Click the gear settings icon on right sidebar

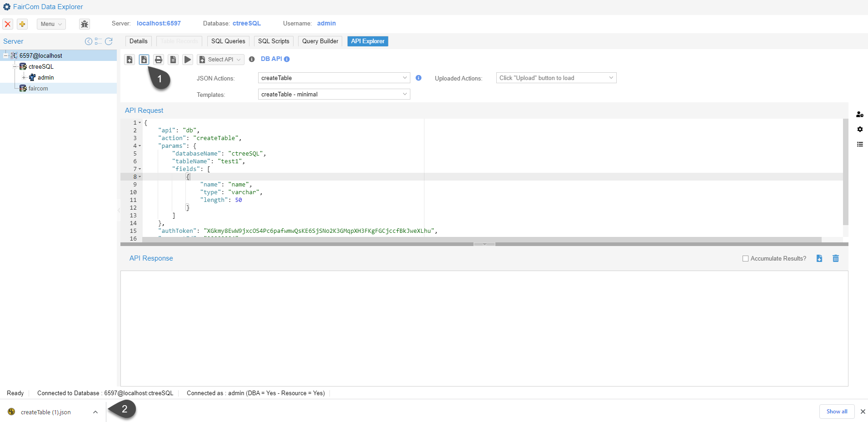click(860, 129)
